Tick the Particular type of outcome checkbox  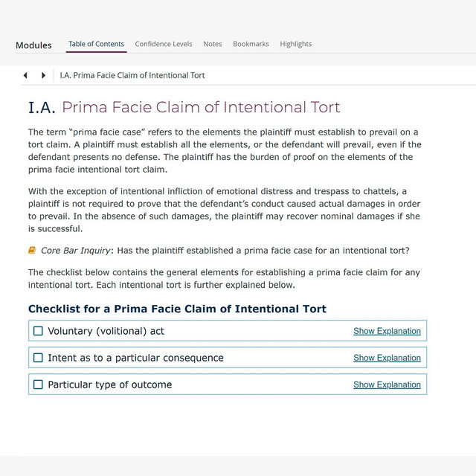[38, 385]
